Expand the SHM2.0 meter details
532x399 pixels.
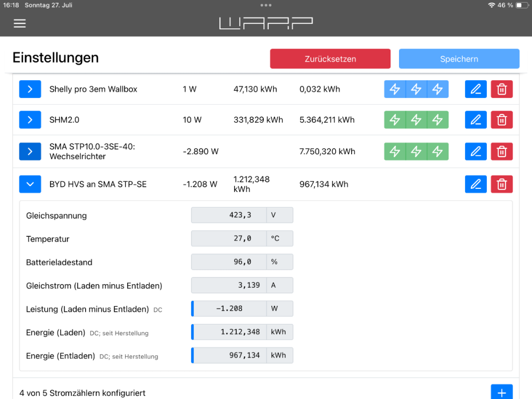point(30,120)
